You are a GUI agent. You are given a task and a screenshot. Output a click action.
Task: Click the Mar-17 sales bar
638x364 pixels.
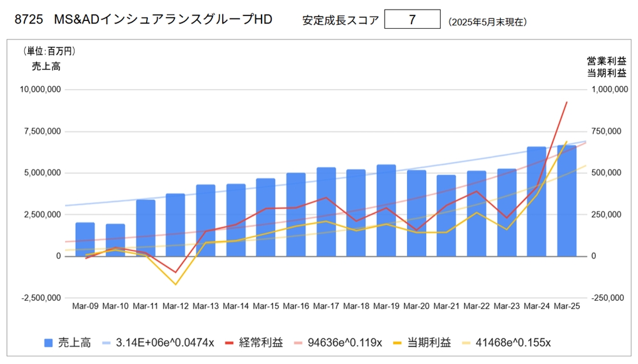tap(326, 212)
